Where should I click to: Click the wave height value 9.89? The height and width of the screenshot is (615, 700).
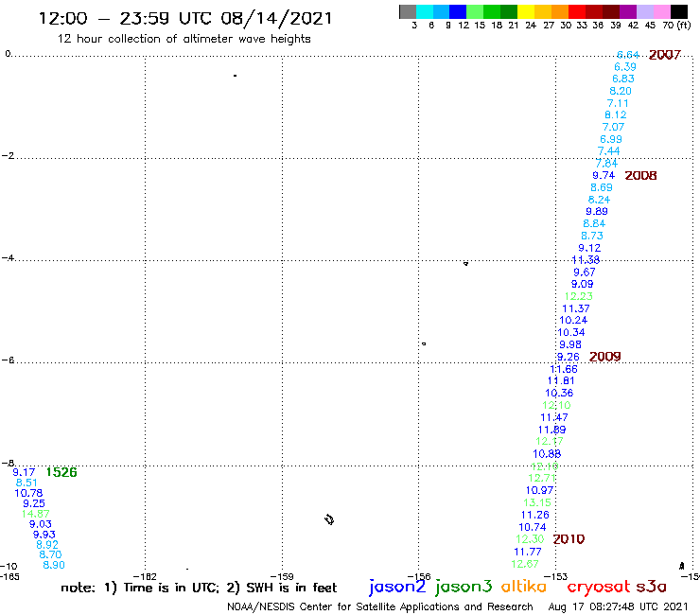(597, 211)
